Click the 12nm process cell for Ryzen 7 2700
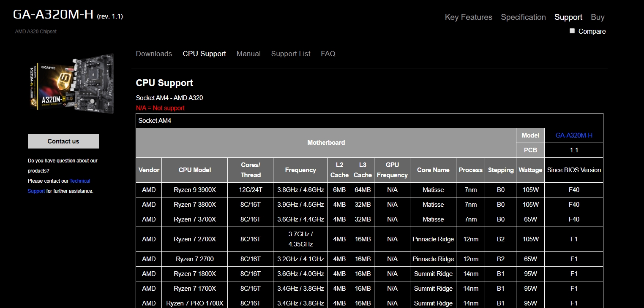This screenshot has height=308, width=644. (x=471, y=259)
